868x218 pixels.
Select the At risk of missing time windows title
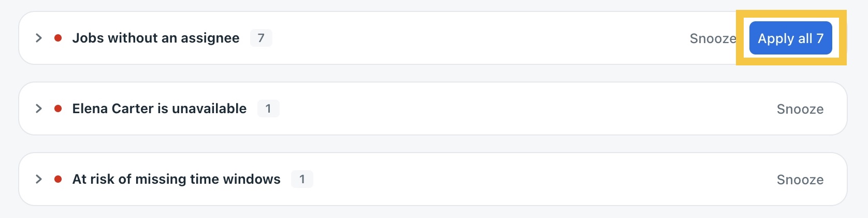(177, 179)
